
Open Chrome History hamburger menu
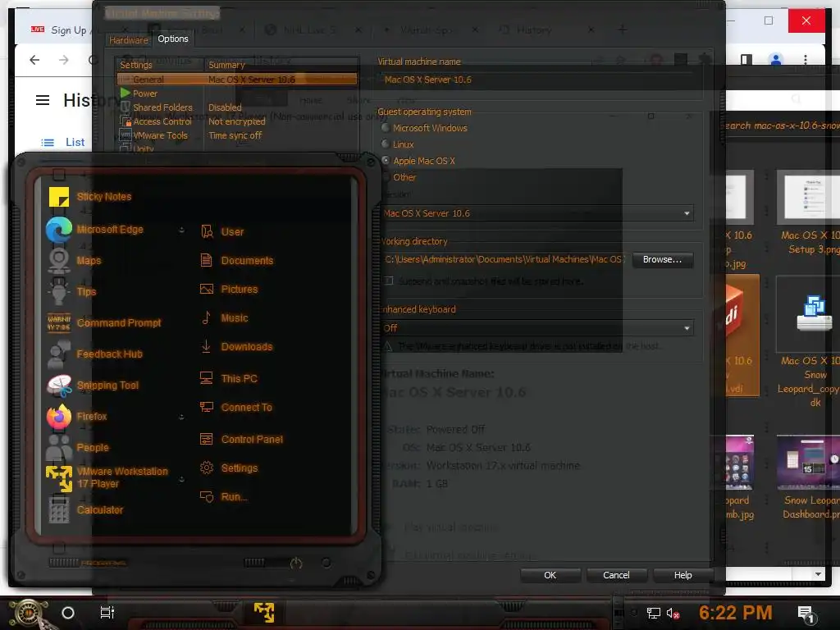pos(43,100)
